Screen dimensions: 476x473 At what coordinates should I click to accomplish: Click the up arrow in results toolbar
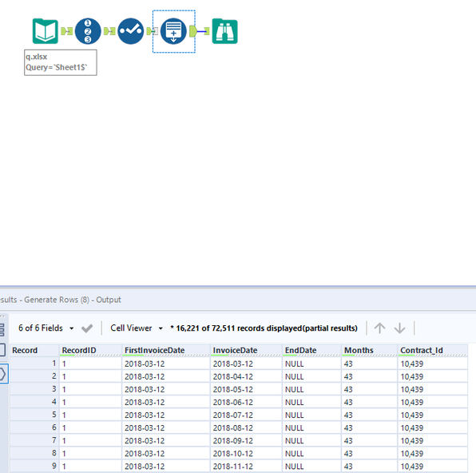coord(379,328)
